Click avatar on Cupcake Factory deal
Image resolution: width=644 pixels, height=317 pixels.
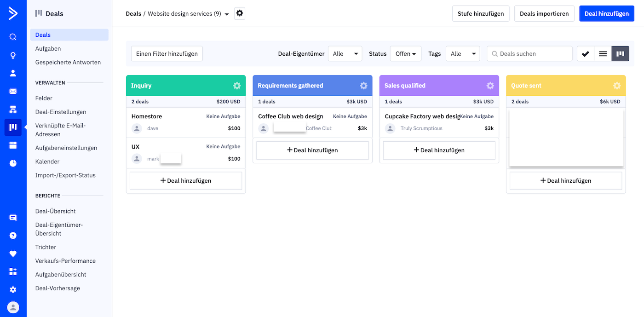(390, 128)
